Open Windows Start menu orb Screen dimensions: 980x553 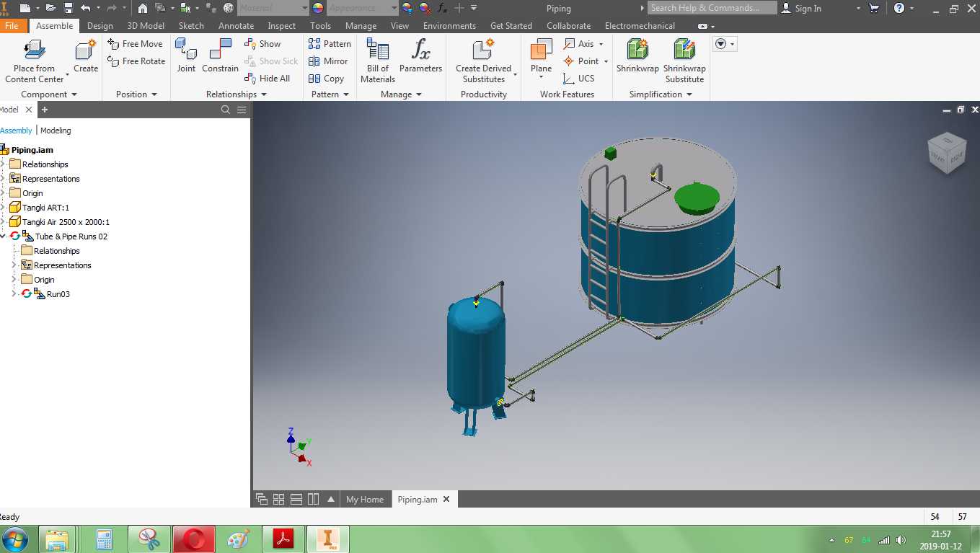pos(15,539)
